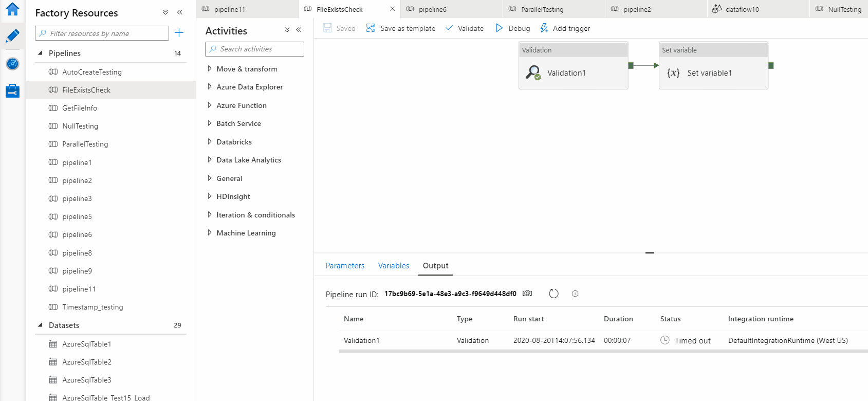Refresh the pipeline run output
Image resolution: width=868 pixels, height=401 pixels.
click(553, 294)
